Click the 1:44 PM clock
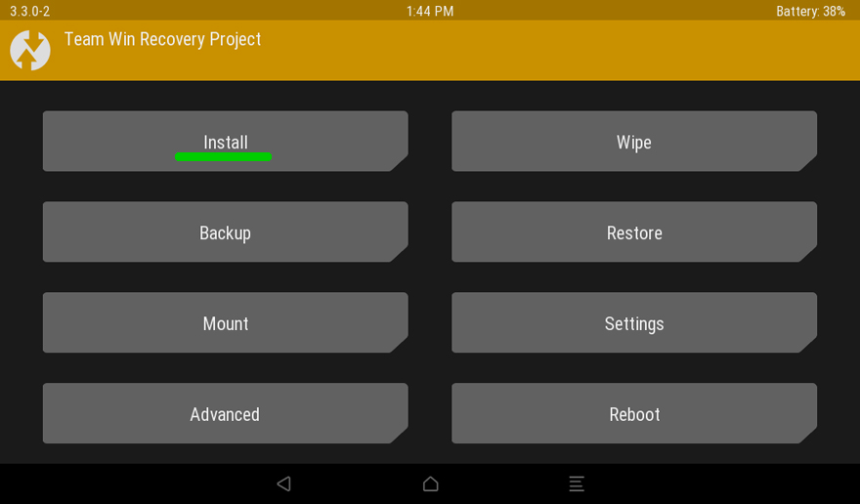860x504 pixels. pos(430,11)
